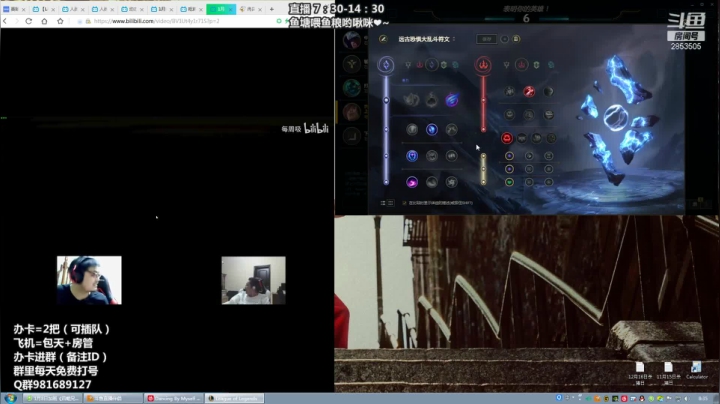Open Dancing By Myself taskbar item
The height and width of the screenshot is (404, 720).
(x=174, y=398)
